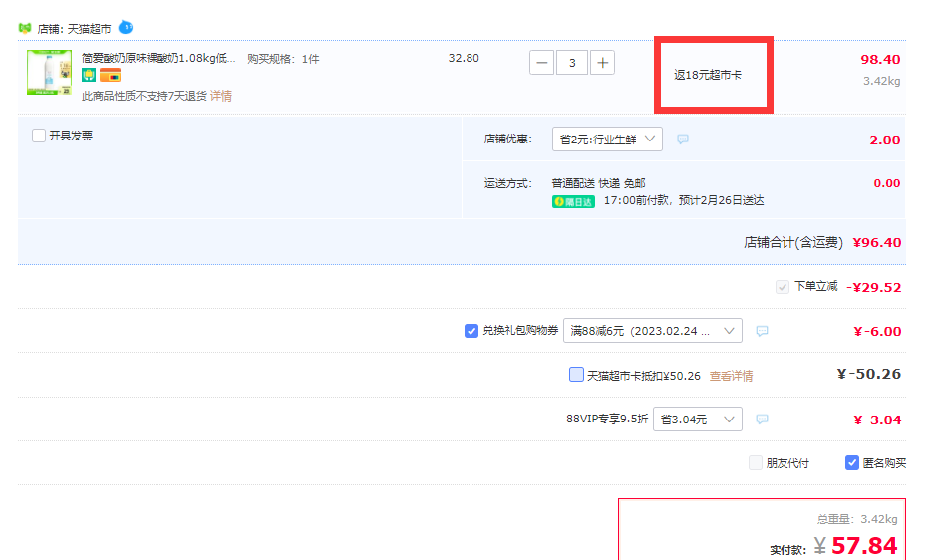The height and width of the screenshot is (560, 942).
Task: Click the 32.80 unit price
Action: point(464,58)
